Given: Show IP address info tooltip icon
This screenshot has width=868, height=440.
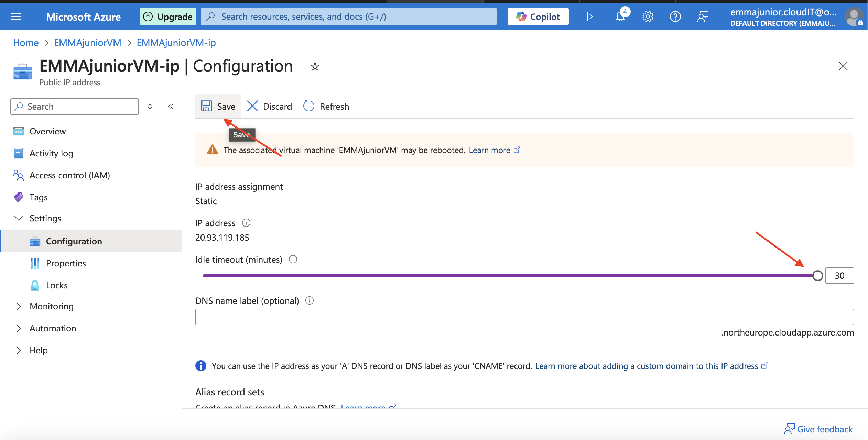Looking at the screenshot, I should click(246, 223).
